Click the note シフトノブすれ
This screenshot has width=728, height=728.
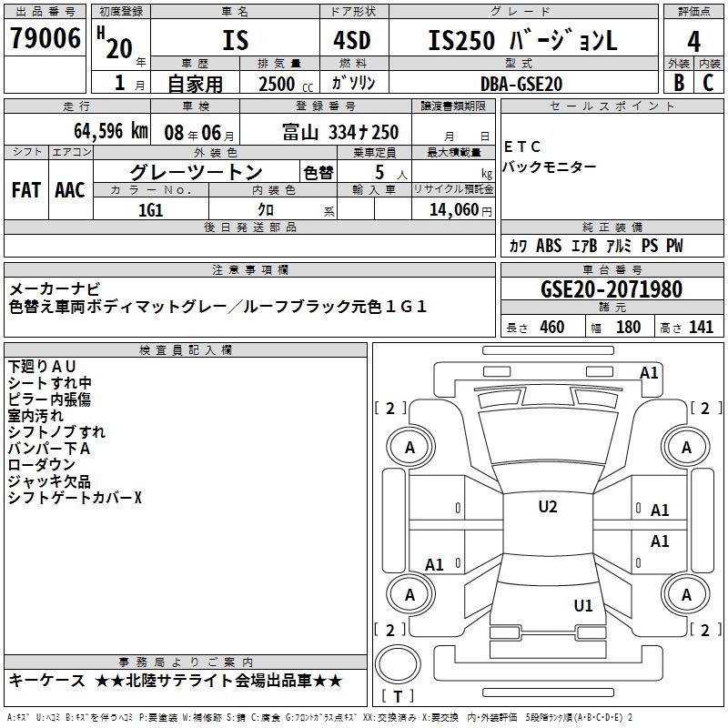click(x=56, y=431)
